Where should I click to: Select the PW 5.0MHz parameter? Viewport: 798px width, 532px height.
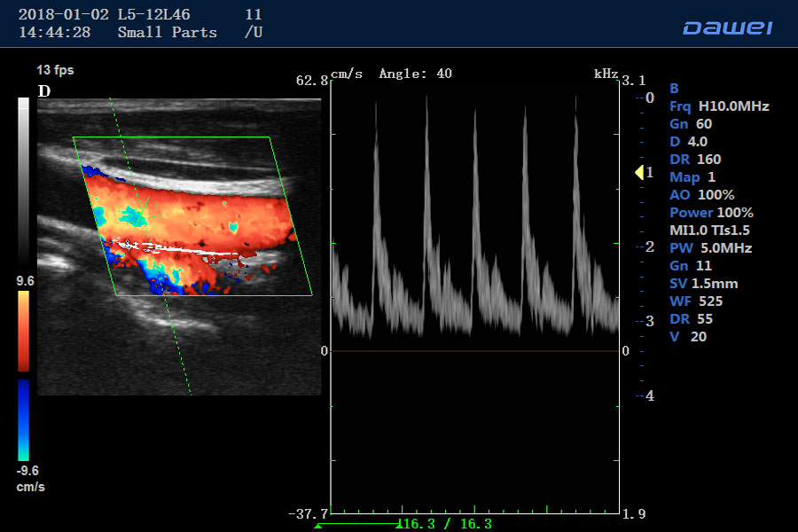tap(710, 248)
